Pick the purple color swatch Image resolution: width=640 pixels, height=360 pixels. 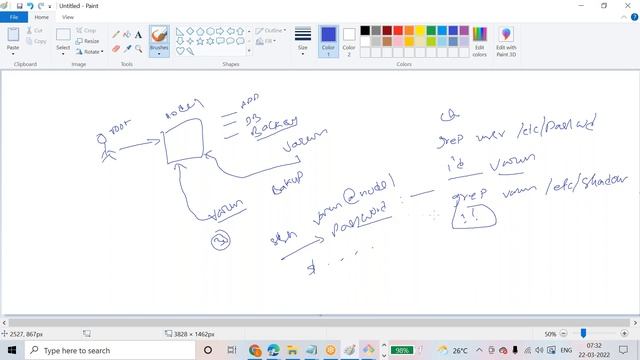pyautogui.click(x=464, y=31)
